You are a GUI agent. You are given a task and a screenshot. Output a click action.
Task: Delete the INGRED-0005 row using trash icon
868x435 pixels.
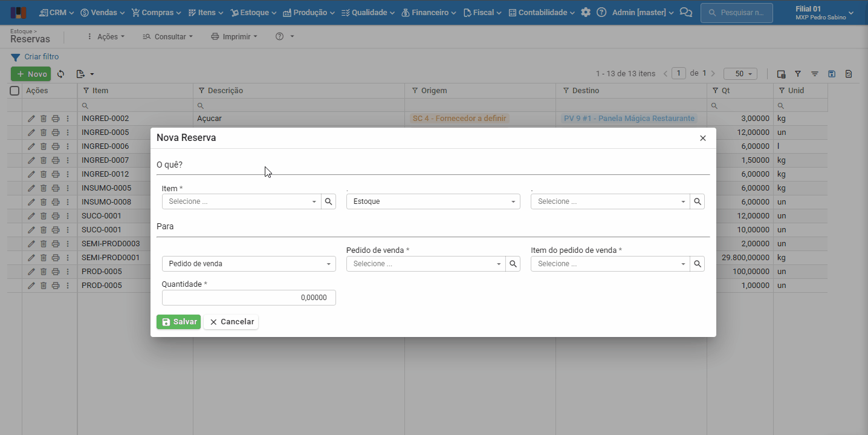(44, 132)
